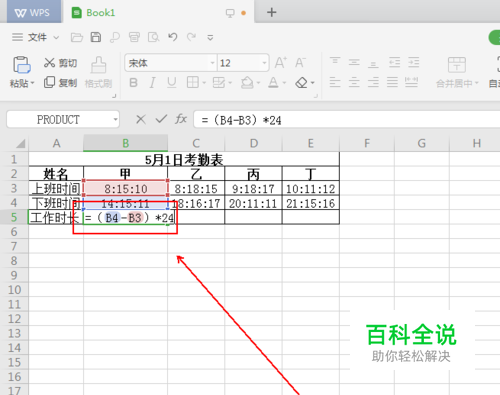Redo the last action
The height and width of the screenshot is (395, 500).
click(x=191, y=37)
